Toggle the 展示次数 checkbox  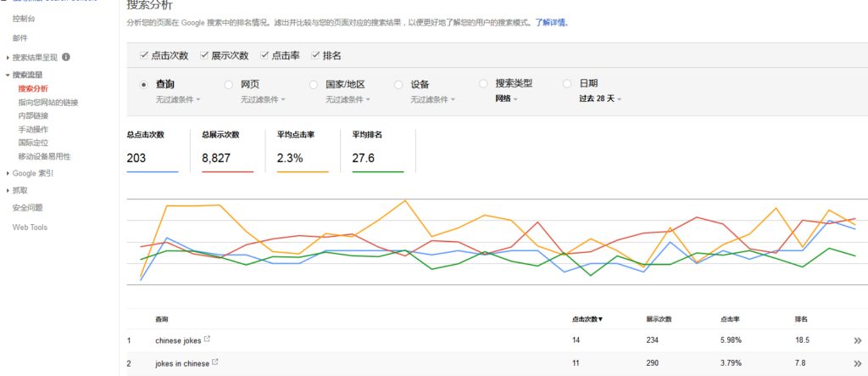pos(203,55)
